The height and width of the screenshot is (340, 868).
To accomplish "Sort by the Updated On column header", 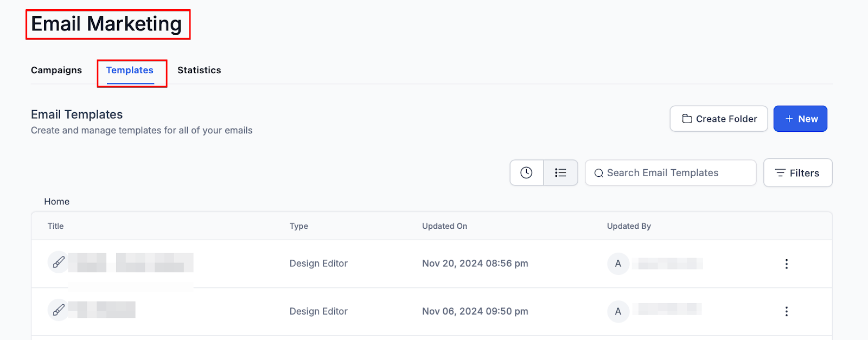I will tap(444, 226).
